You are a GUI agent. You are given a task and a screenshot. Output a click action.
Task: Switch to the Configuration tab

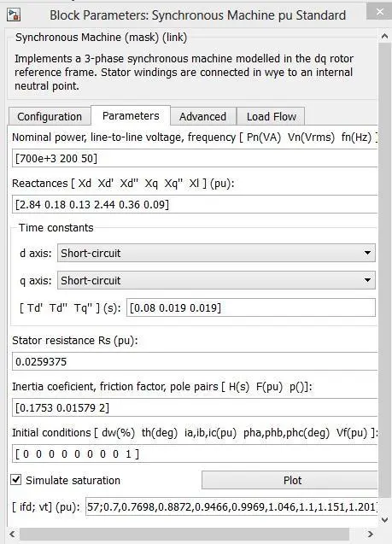[x=50, y=116]
